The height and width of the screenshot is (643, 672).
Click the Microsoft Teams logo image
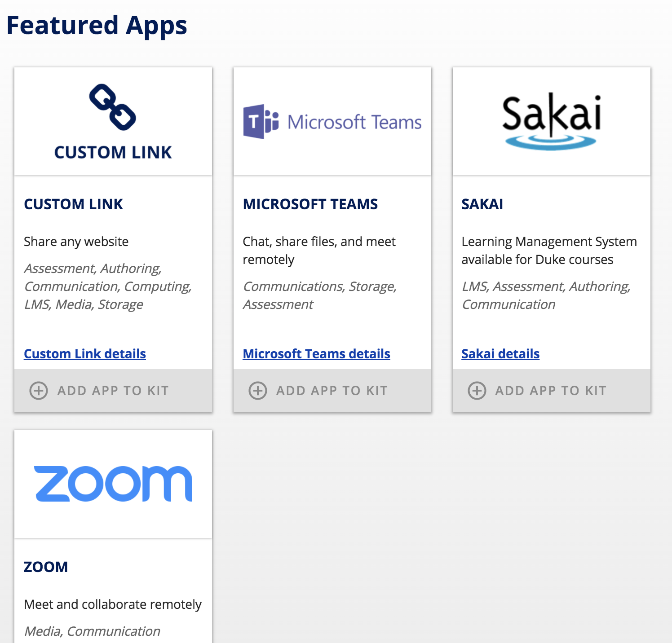(x=332, y=122)
